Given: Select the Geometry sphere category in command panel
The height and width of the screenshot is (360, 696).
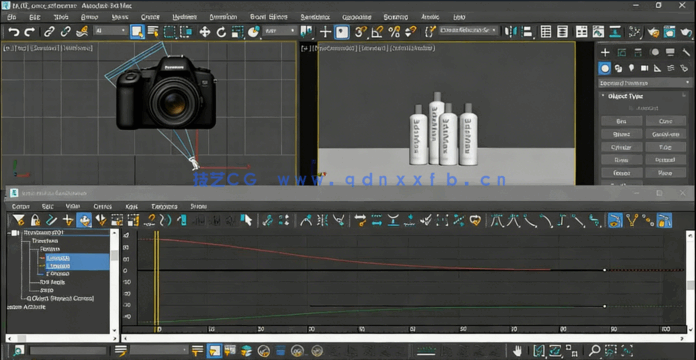Looking at the screenshot, I should pos(605,68).
